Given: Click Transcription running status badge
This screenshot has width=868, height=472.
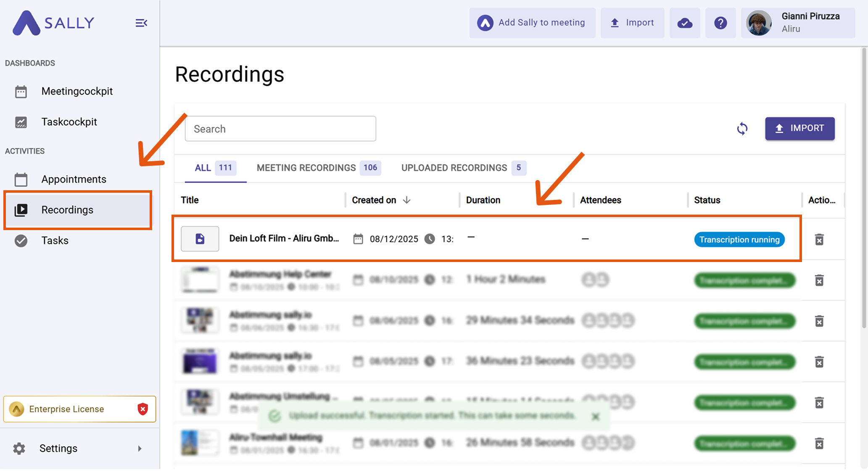Looking at the screenshot, I should pyautogui.click(x=739, y=239).
